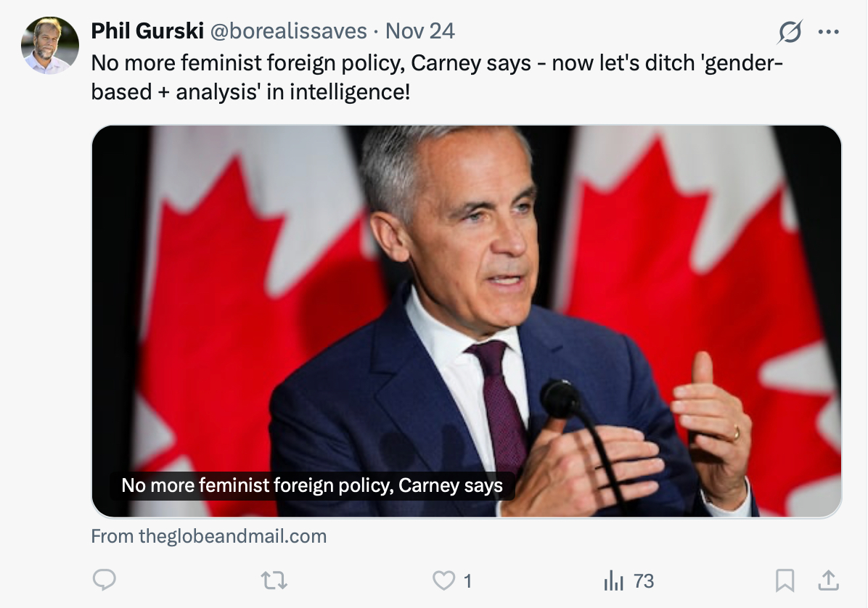The height and width of the screenshot is (608, 868).
Task: Click the like count number 1
Action: (467, 580)
